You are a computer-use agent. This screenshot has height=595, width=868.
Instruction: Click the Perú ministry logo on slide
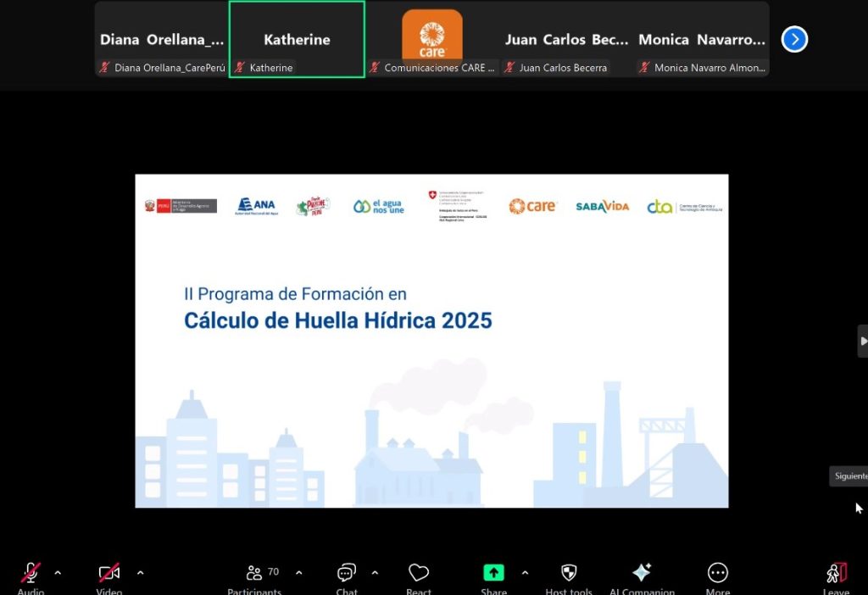coord(181,206)
